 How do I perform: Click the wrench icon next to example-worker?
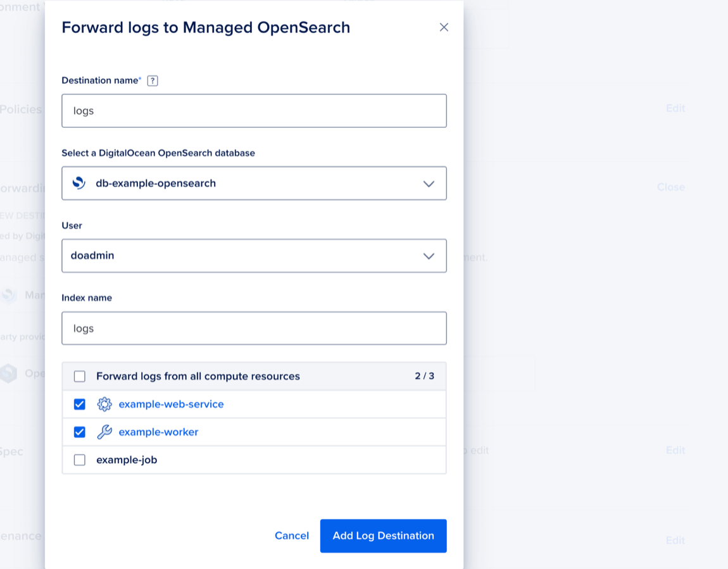pos(104,432)
